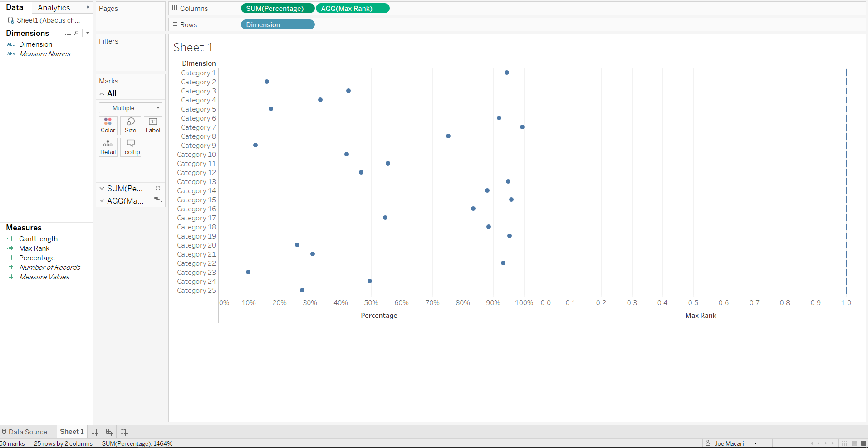Open Size options on the Marks card

pyautogui.click(x=130, y=125)
